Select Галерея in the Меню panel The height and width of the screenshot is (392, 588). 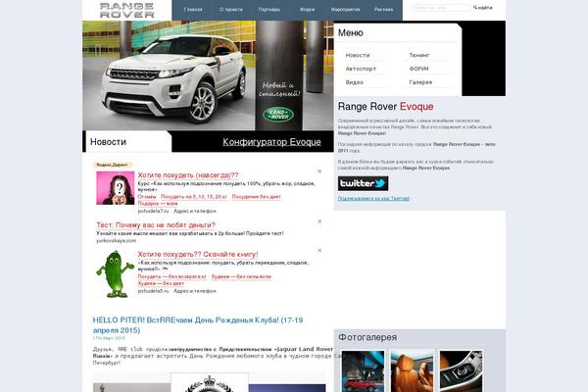tap(420, 82)
